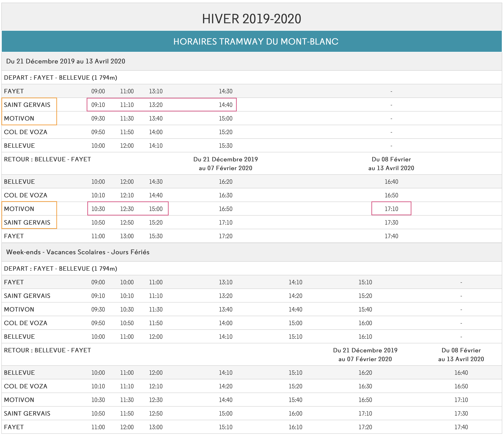Select 16:40 in the first section's BELLEVUE row

391,182
